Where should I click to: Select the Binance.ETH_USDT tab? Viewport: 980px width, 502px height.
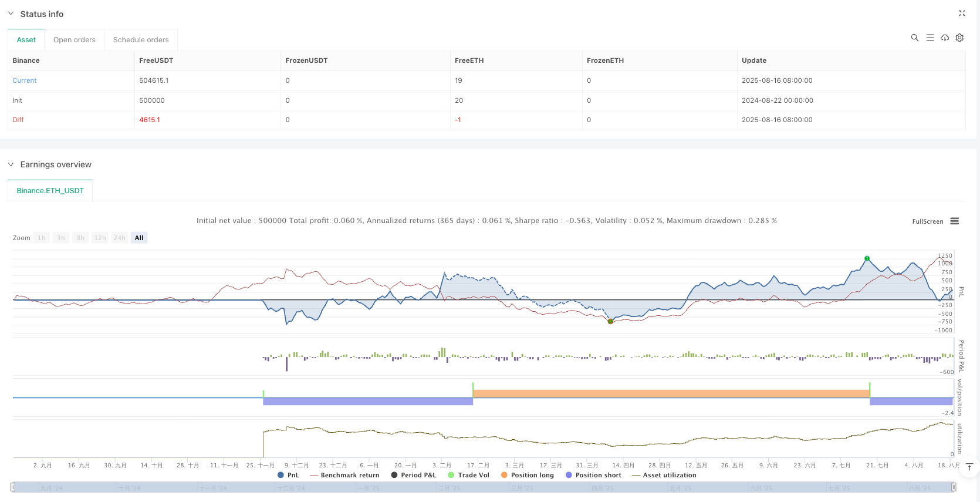[x=50, y=191]
